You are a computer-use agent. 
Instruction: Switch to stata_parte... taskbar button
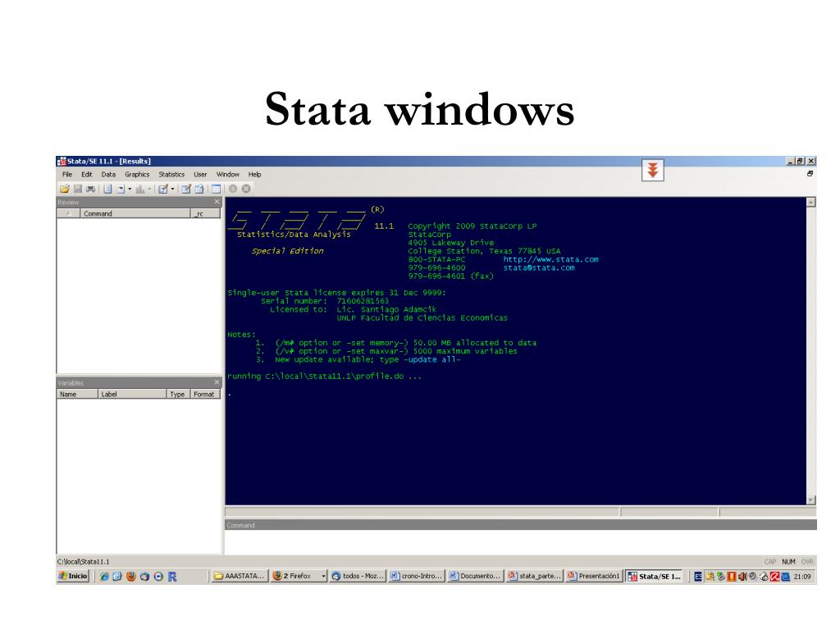click(534, 576)
